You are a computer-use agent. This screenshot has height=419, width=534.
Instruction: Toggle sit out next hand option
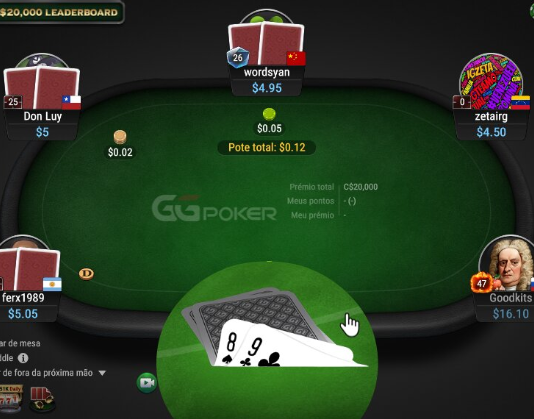coord(47,373)
